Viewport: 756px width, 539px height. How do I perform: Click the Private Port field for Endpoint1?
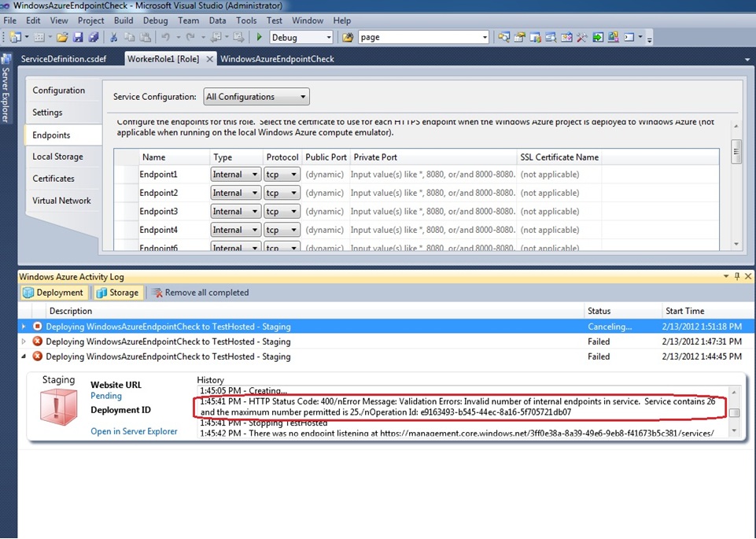tap(433, 175)
